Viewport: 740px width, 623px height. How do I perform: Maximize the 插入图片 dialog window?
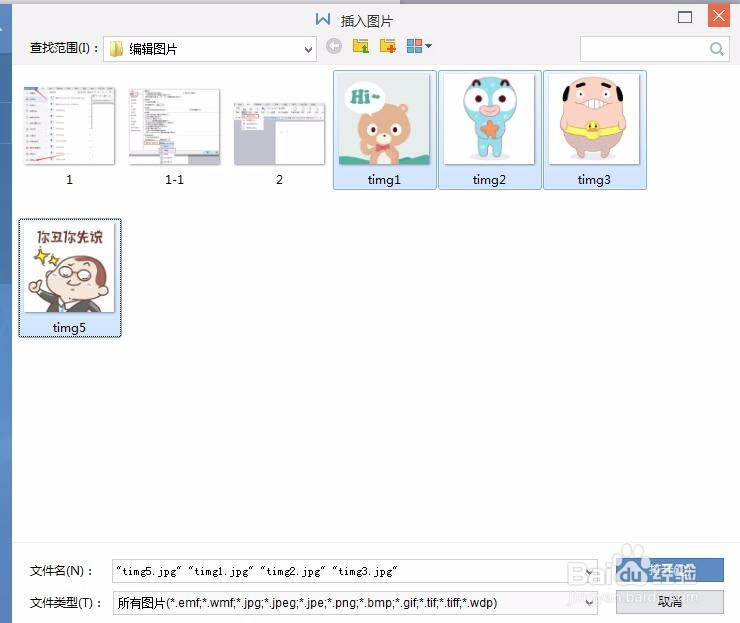[684, 17]
